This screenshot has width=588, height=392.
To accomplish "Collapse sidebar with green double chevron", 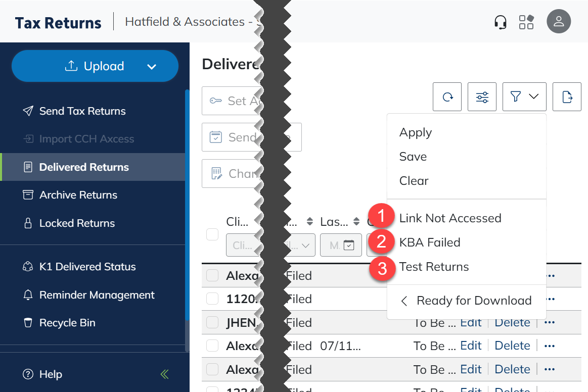I will (x=164, y=374).
